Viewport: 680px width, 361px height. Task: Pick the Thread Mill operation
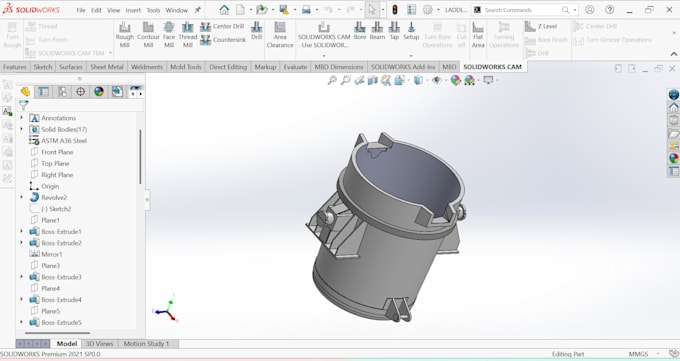(187, 34)
